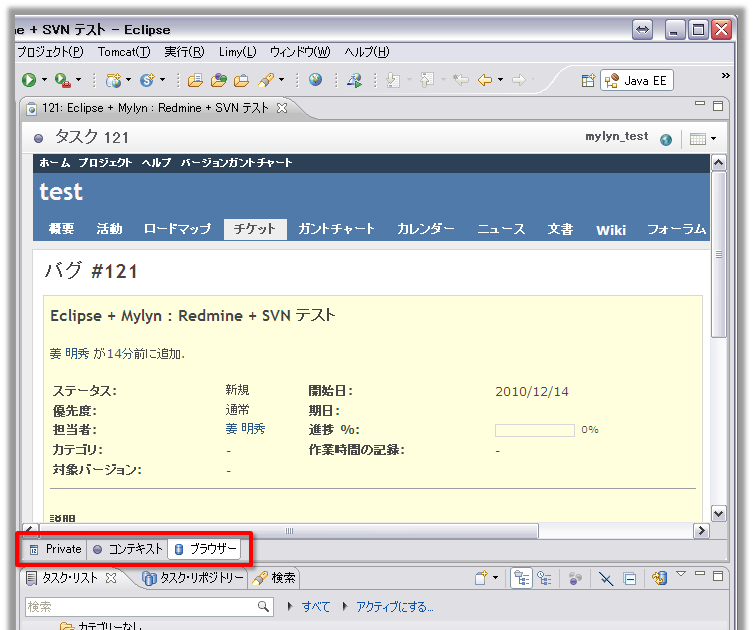Minimize the task editor pane
The width and height of the screenshot is (753, 630).
(x=700, y=103)
